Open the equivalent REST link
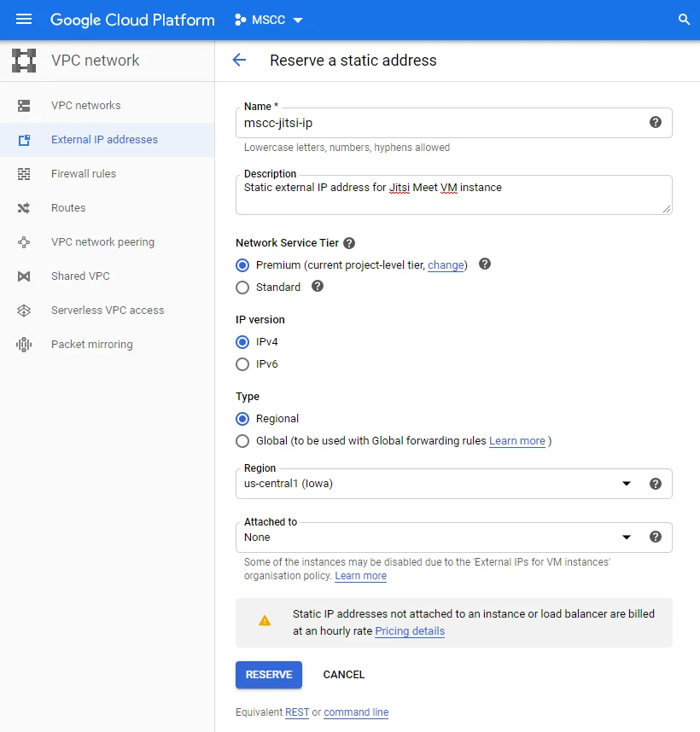The height and width of the screenshot is (732, 700). pos(297,712)
